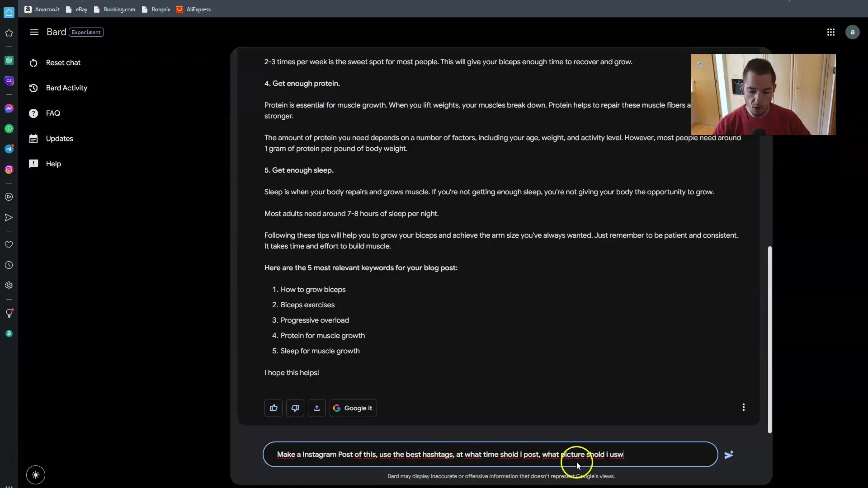Open the Updates section
The width and height of the screenshot is (868, 488).
(x=59, y=138)
